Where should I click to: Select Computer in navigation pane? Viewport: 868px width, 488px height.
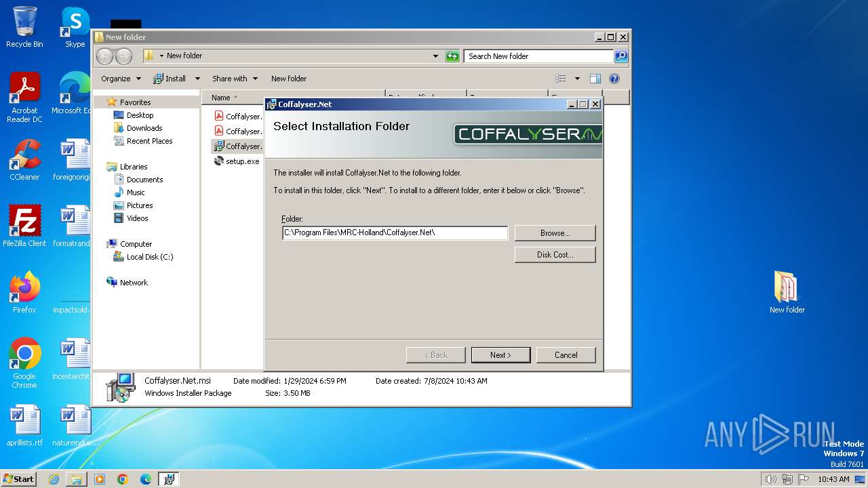tap(136, 244)
